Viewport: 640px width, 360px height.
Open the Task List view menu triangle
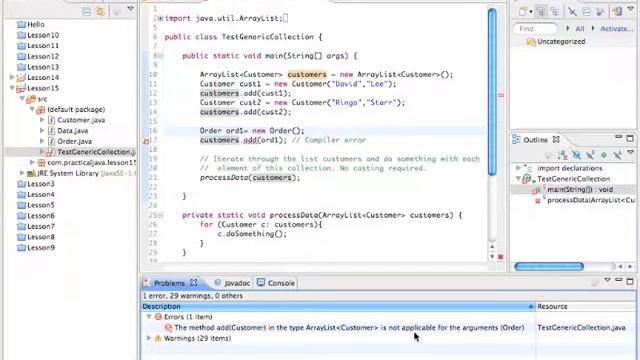point(630,9)
